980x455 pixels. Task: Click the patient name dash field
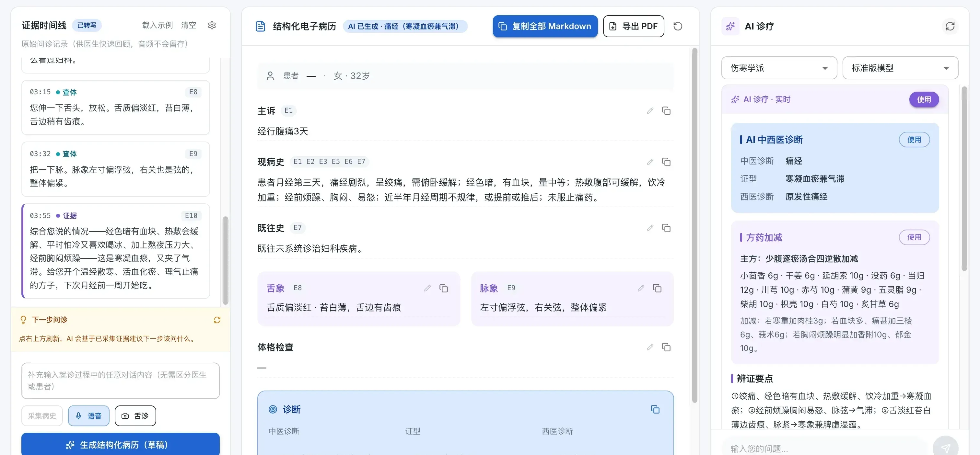click(311, 76)
